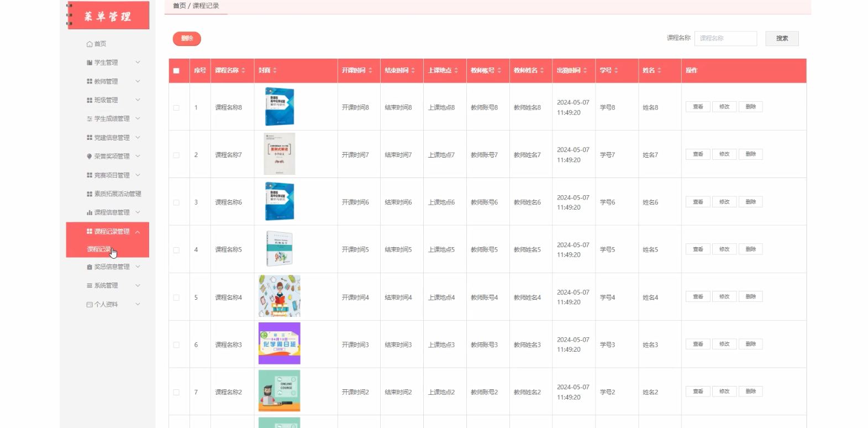
Task: Expand the 学生管理 submenu chevron
Action: (138, 62)
